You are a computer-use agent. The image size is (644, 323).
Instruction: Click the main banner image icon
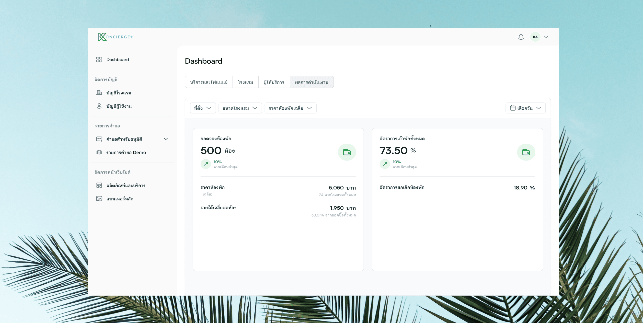(99, 199)
